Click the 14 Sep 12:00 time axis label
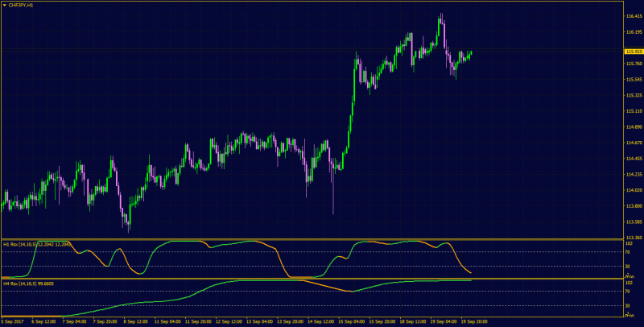This screenshot has height=327, width=644. coord(321,321)
